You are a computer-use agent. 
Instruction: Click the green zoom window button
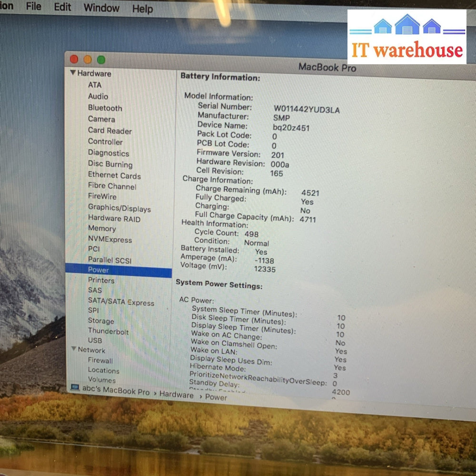point(101,60)
